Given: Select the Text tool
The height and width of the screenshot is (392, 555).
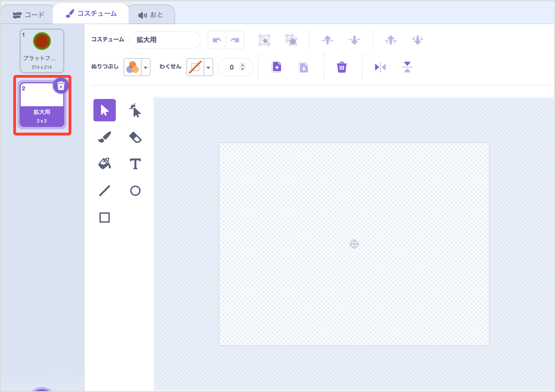Looking at the screenshot, I should 135,164.
